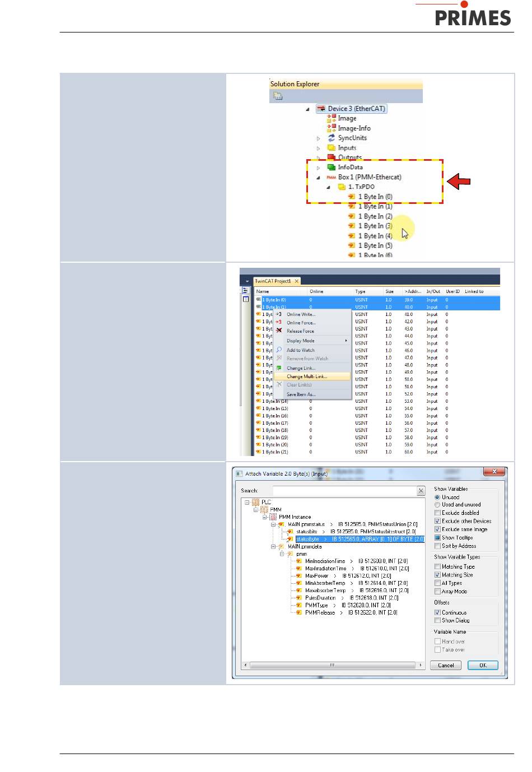The width and height of the screenshot is (532, 772).
Task: Click the Search field in Attach Variable
Action: click(344, 491)
